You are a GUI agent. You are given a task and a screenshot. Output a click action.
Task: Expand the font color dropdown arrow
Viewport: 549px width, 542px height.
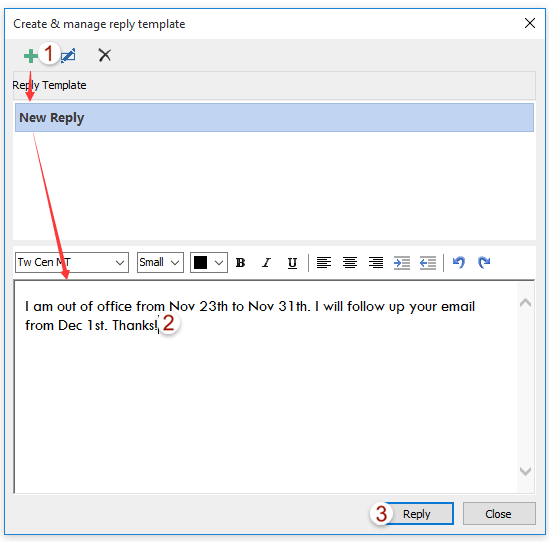tap(219, 263)
